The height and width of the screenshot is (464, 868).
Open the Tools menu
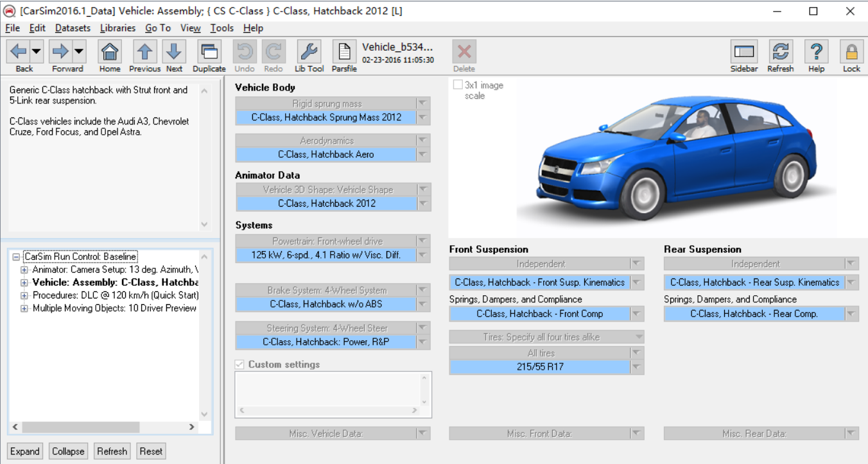[x=222, y=28]
